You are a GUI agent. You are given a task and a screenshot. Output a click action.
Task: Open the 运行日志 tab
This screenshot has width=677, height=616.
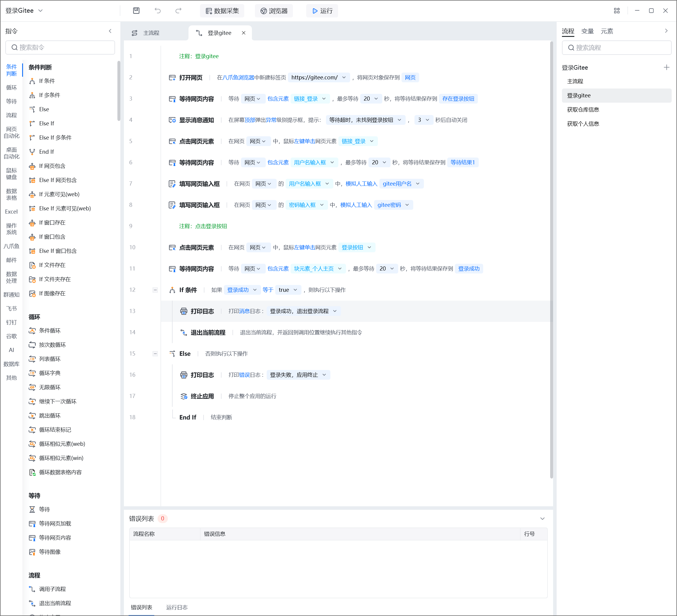(x=177, y=607)
